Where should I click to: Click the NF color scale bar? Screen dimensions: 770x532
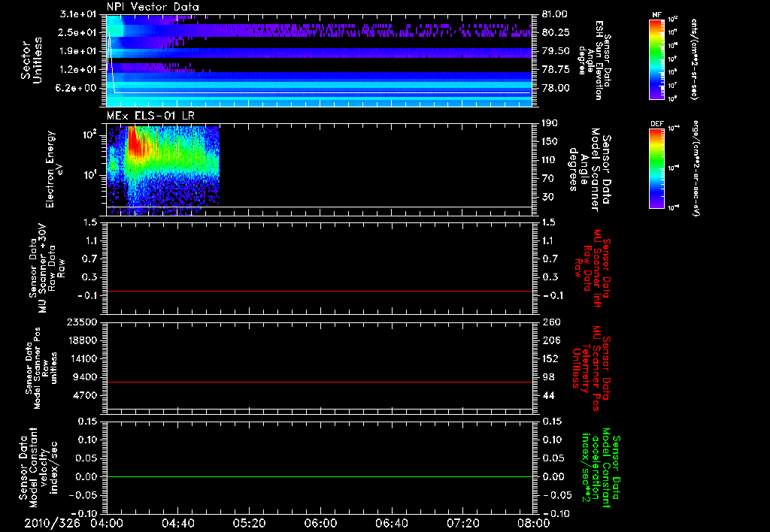tap(656, 59)
